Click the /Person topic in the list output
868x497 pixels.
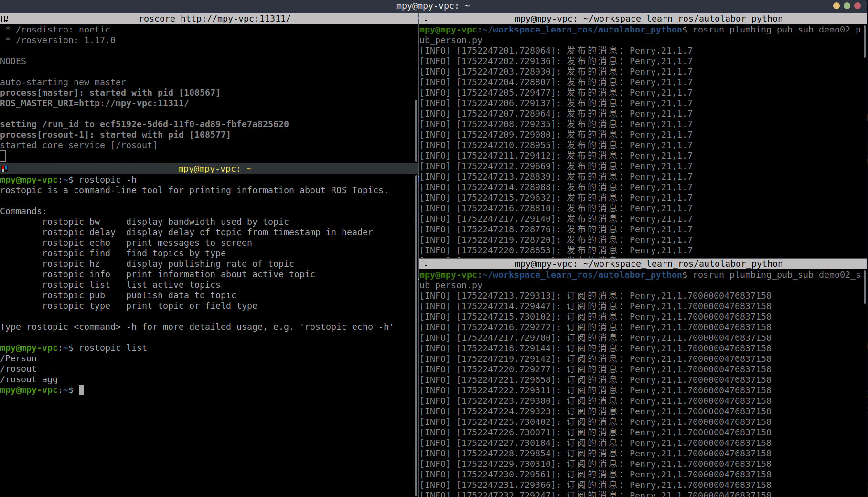pyautogui.click(x=19, y=358)
